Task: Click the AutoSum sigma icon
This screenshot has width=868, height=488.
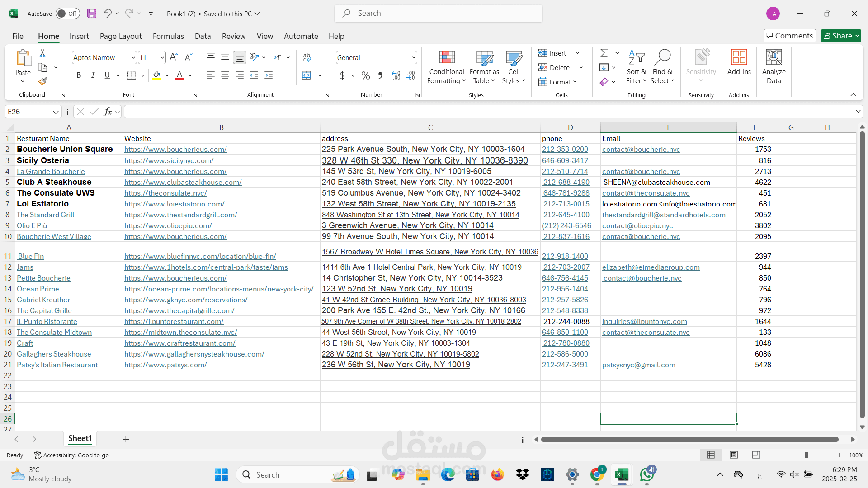Action: tap(604, 53)
